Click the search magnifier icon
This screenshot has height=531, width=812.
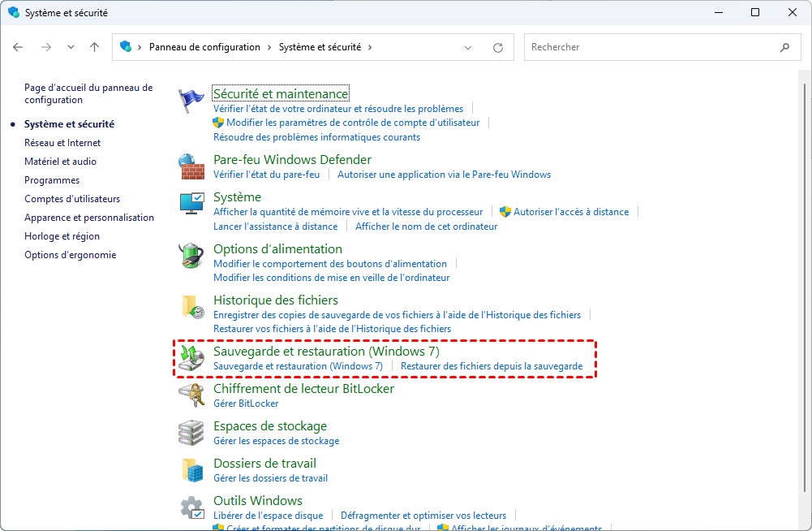784,47
